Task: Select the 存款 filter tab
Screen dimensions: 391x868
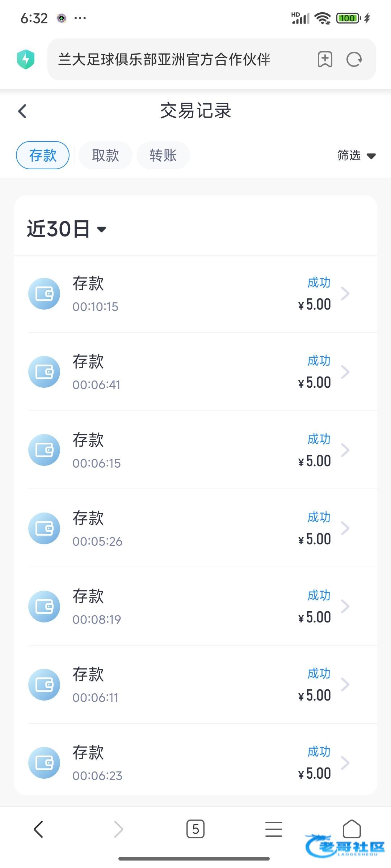Action: pyautogui.click(x=43, y=155)
